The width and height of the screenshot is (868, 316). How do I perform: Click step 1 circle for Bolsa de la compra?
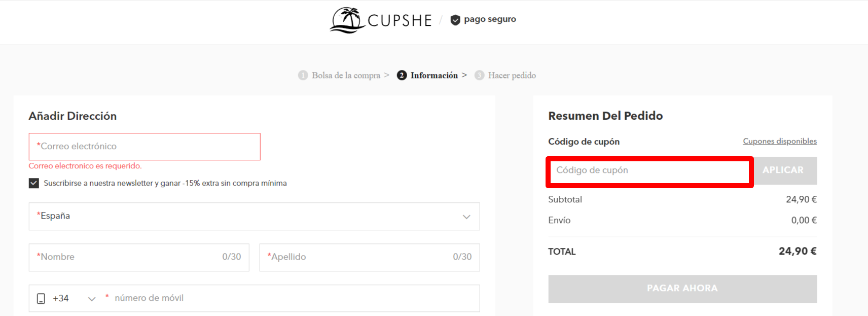pyautogui.click(x=303, y=76)
